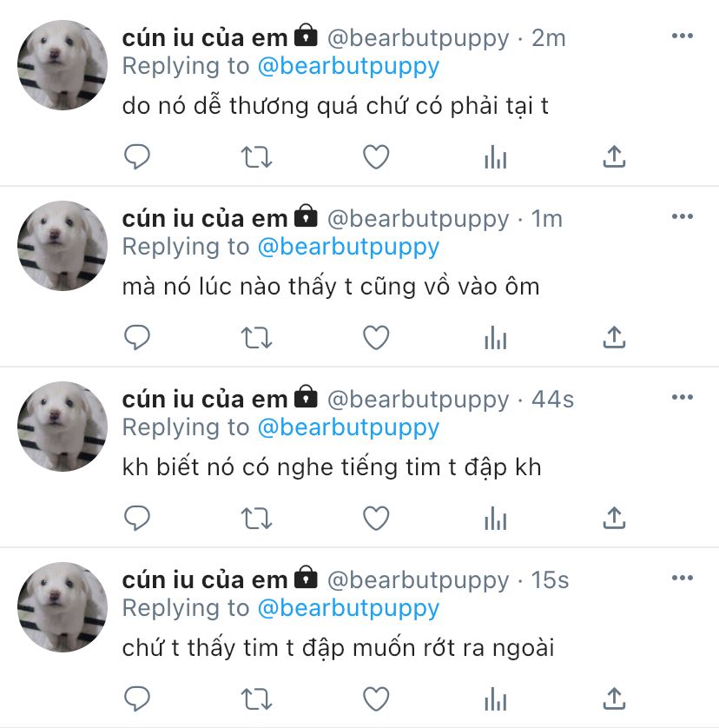Reply to the tweet posted 1m ago
The image size is (719, 728).
pos(137,338)
